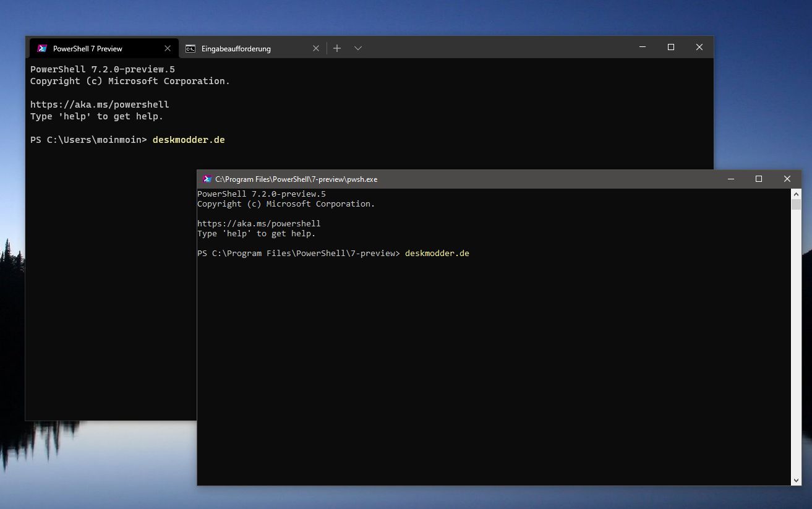Viewport: 812px width, 509px height.
Task: Close the PowerShell 7 Preview tab
Action: [168, 48]
